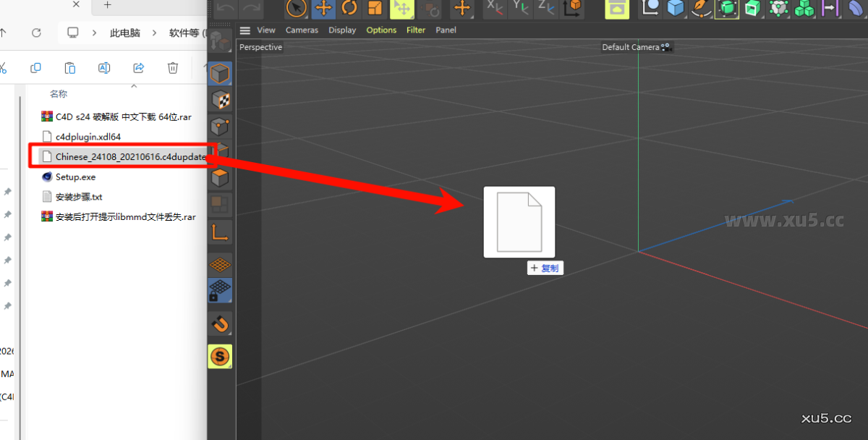Enable the Snapping magnet tool

tap(220, 323)
